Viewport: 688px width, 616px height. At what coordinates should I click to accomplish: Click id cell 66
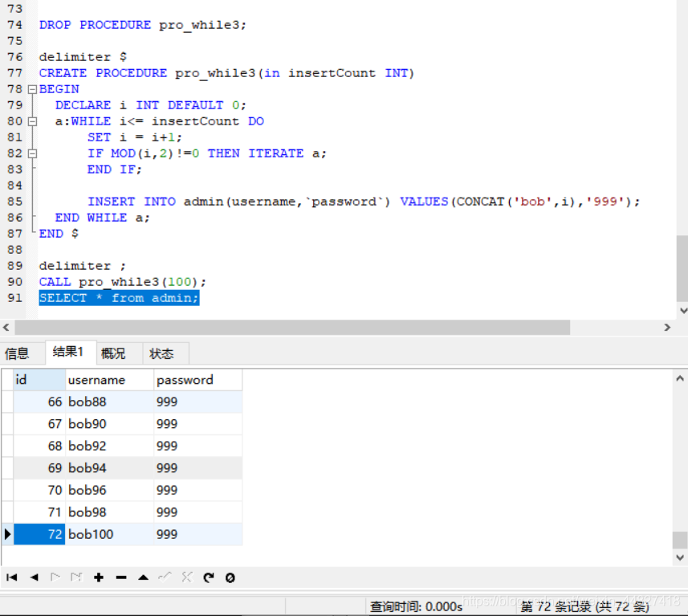pos(39,402)
